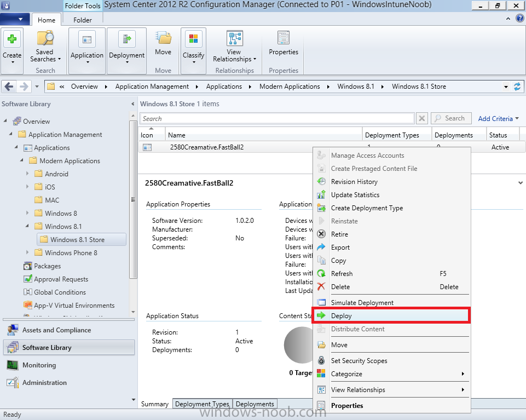Expand the Windows Phone 8 folder
The height and width of the screenshot is (420, 526).
27,252
